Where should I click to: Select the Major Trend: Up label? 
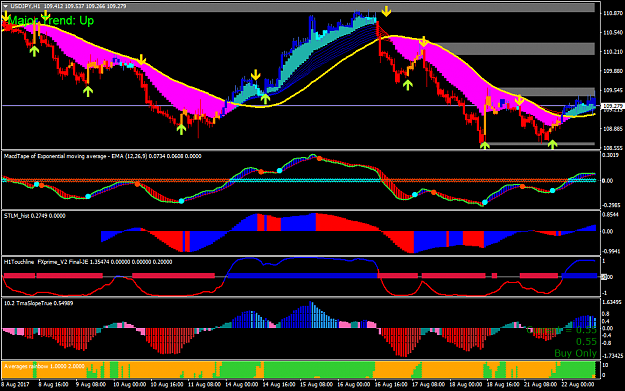[x=51, y=21]
